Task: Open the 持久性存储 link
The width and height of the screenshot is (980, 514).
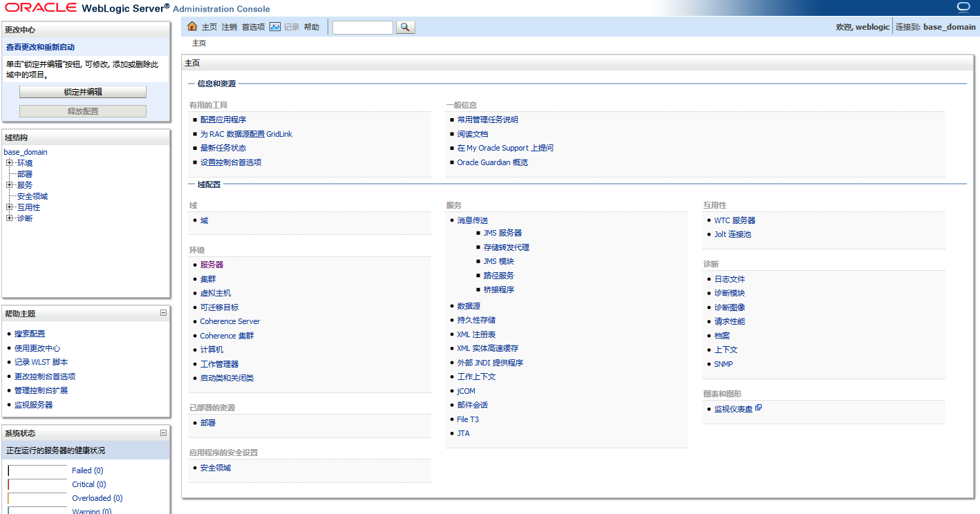Action: click(476, 320)
